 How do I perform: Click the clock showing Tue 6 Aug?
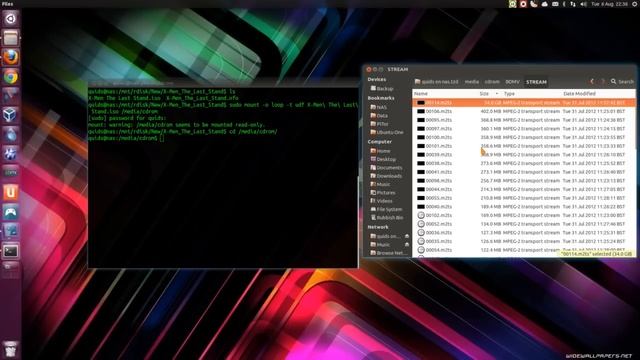click(610, 4)
